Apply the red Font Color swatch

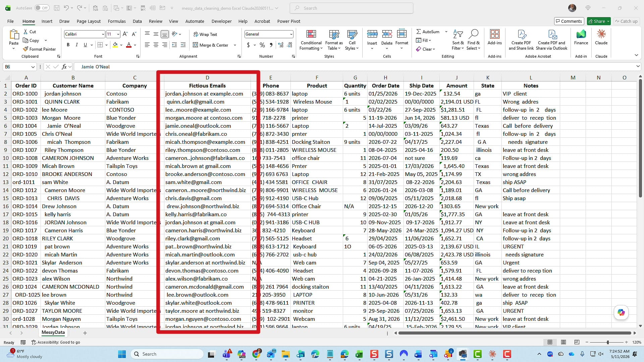tap(129, 45)
